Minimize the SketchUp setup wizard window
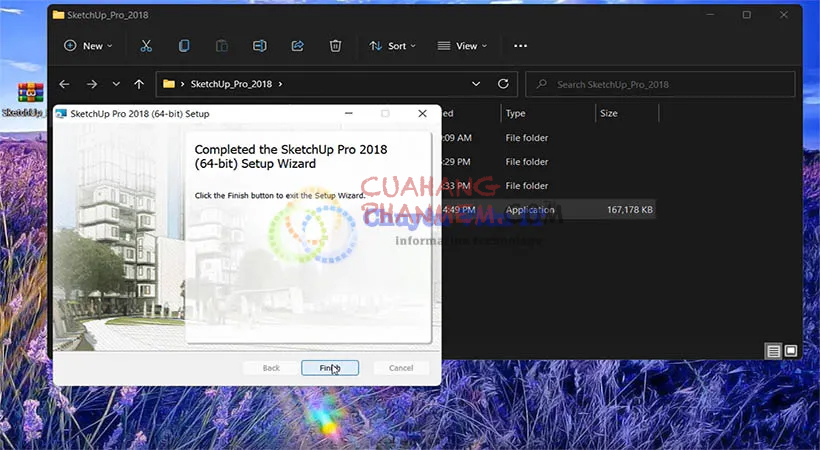 pyautogui.click(x=349, y=114)
